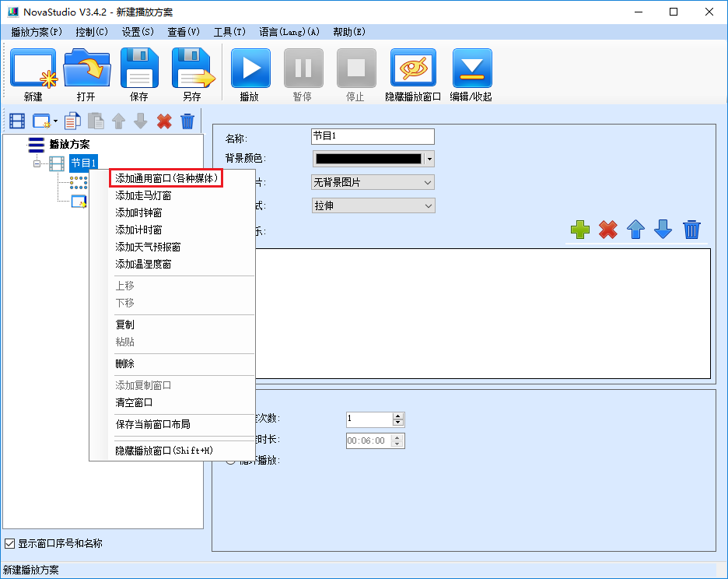This screenshot has height=579, width=728.
Task: Open the 背景颜色 color dropdown
Action: 429,159
